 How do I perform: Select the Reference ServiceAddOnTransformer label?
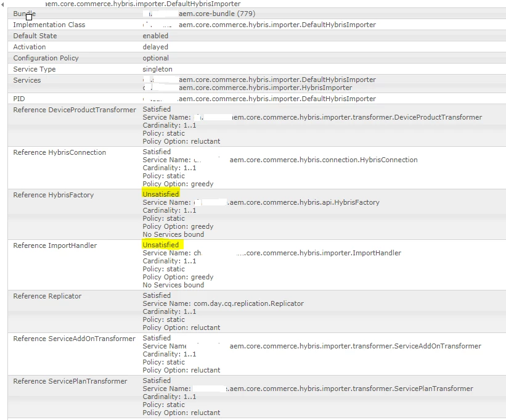pos(74,339)
